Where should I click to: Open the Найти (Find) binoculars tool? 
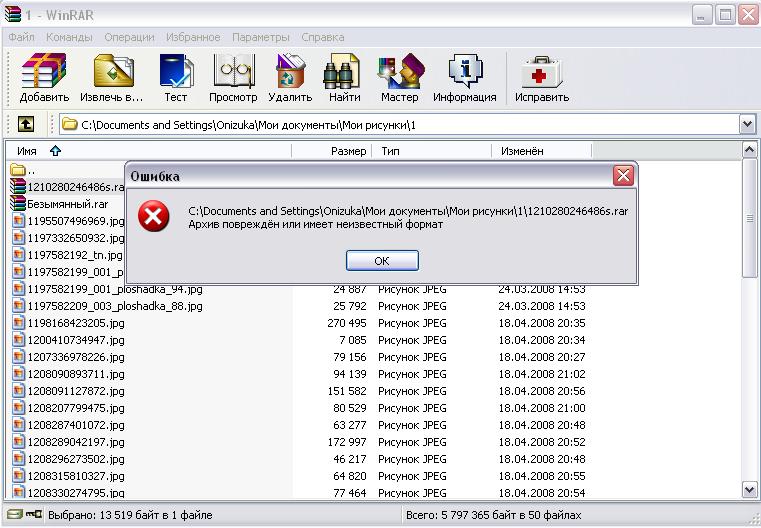342,71
